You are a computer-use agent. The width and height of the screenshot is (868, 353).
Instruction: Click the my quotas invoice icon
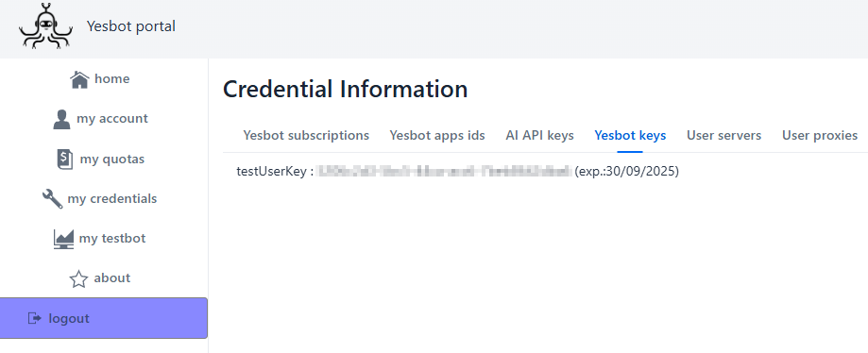(65, 159)
